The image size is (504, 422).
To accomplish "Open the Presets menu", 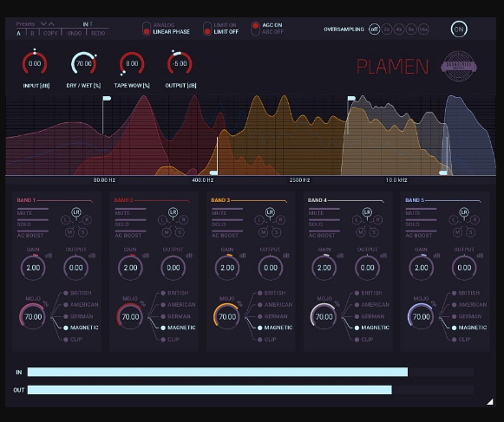I will (x=25, y=24).
